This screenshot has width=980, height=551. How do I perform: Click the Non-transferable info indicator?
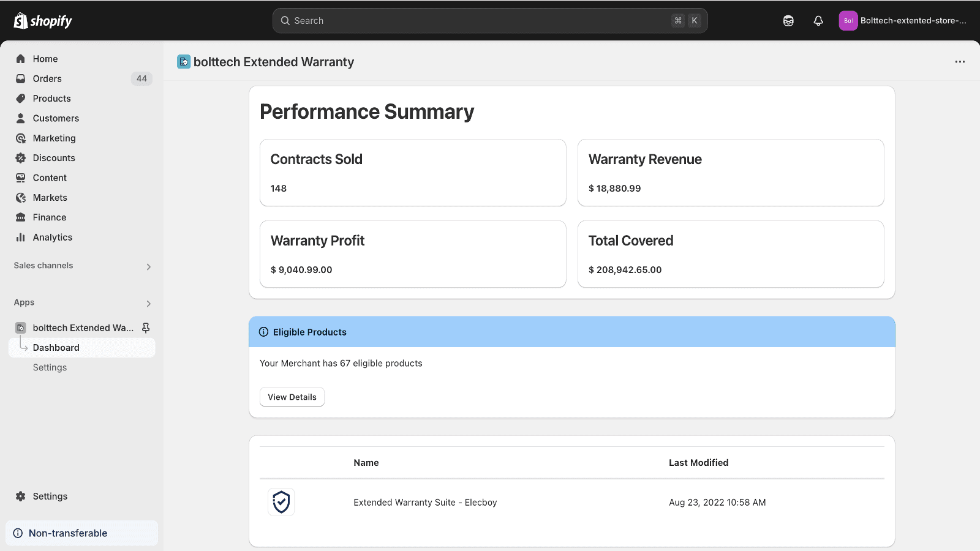pos(19,533)
